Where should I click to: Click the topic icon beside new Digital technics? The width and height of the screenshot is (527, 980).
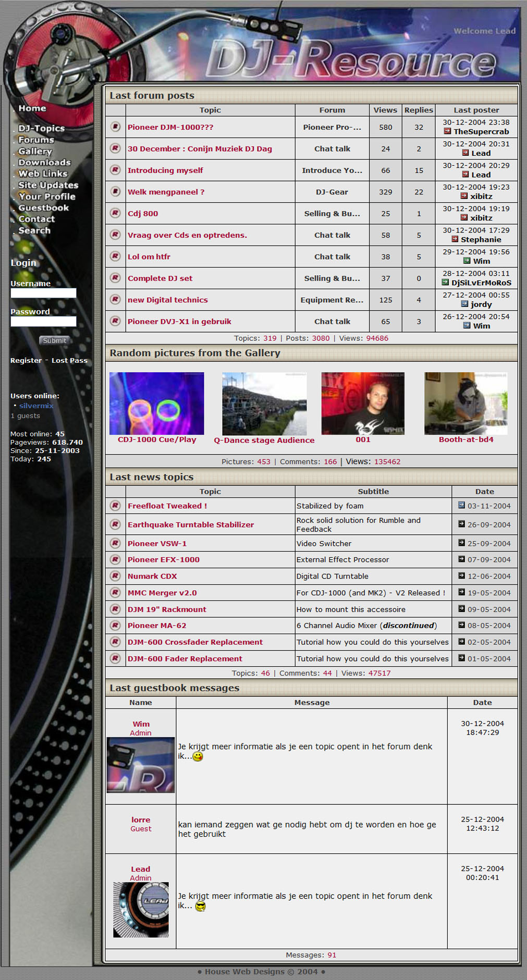pyautogui.click(x=115, y=300)
